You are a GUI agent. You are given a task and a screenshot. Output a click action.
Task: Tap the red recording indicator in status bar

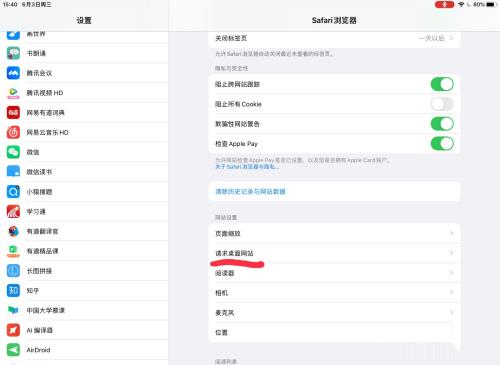(x=444, y=4)
